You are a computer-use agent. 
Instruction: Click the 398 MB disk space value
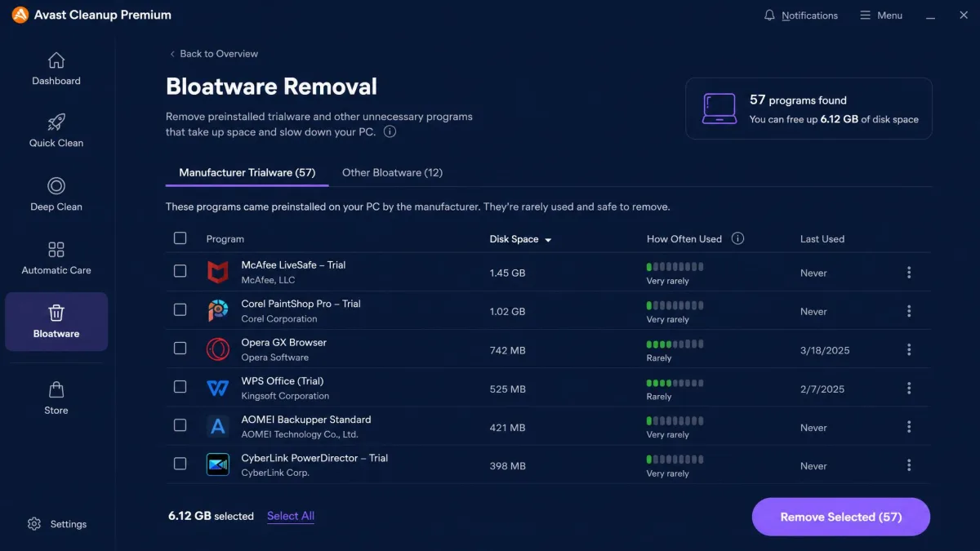click(508, 466)
